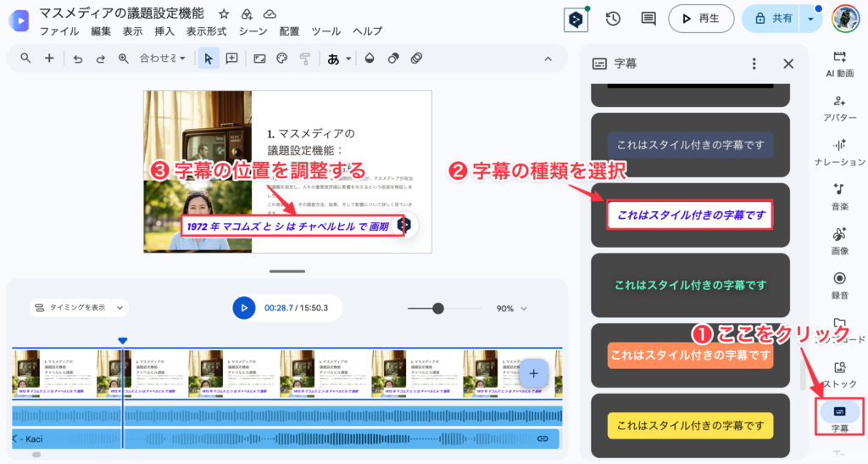Choose the gray-blue caption style card

pyautogui.click(x=690, y=145)
